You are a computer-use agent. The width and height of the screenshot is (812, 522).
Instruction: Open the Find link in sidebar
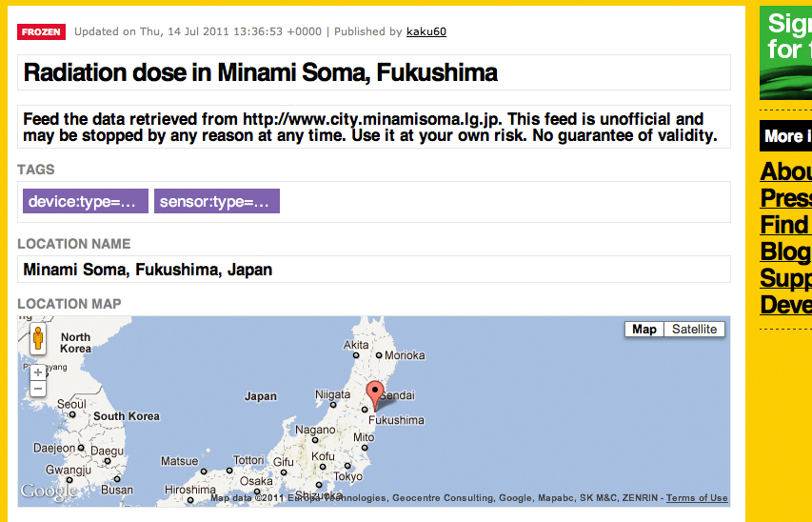click(785, 225)
